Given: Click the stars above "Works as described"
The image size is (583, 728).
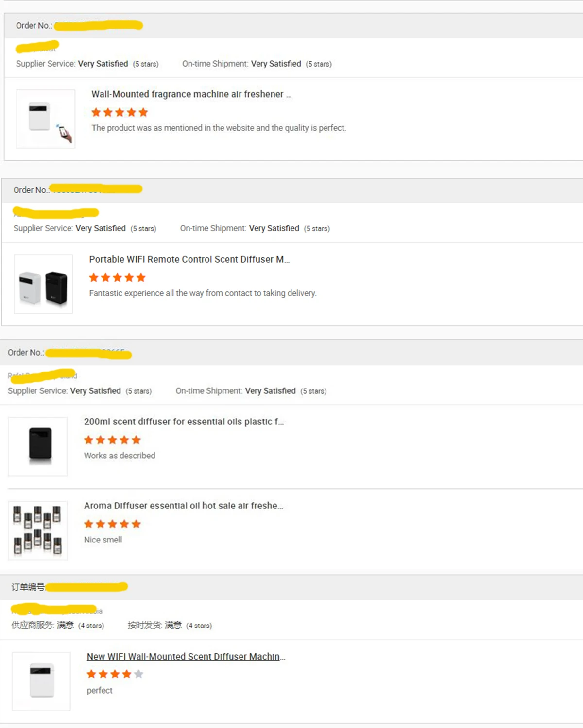Looking at the screenshot, I should 112,440.
